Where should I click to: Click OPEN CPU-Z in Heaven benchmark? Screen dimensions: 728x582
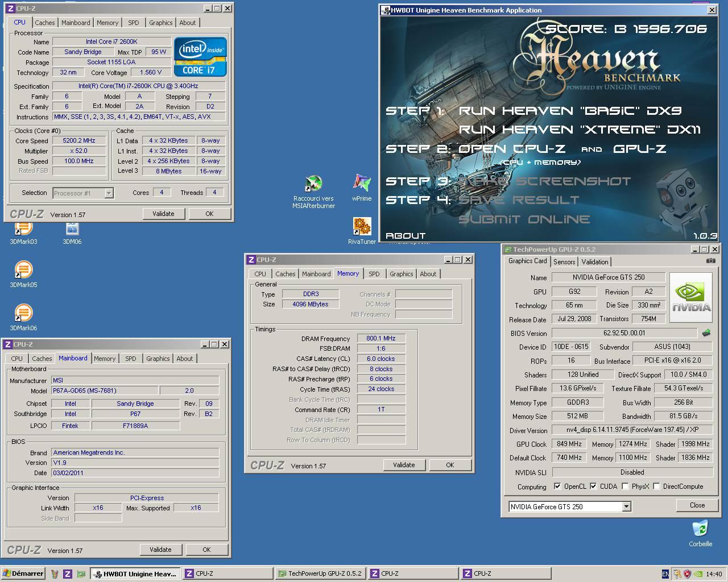coord(512,149)
